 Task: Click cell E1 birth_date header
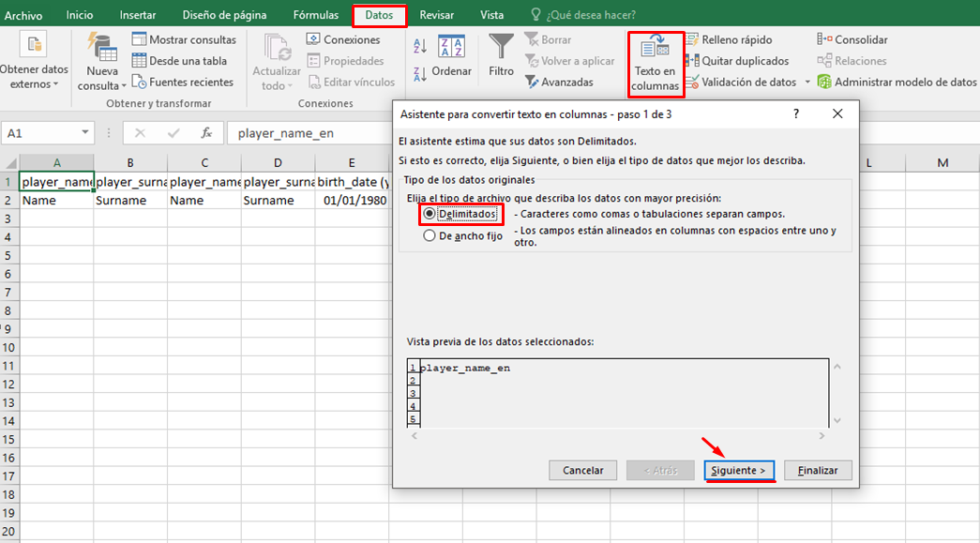pyautogui.click(x=352, y=182)
